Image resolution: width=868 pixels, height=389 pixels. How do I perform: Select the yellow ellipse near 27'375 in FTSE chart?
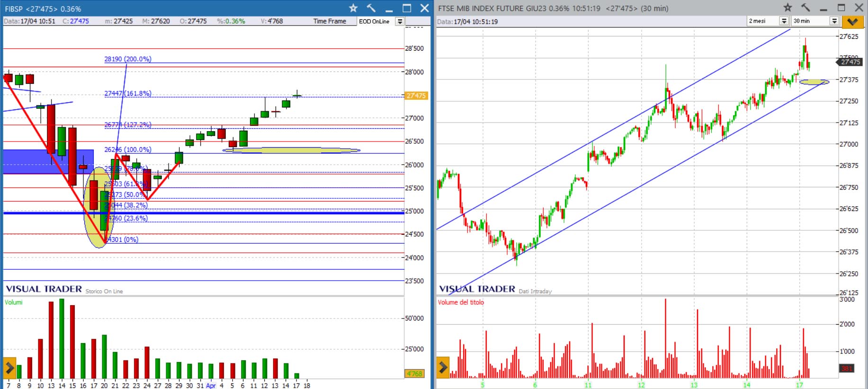click(x=814, y=82)
